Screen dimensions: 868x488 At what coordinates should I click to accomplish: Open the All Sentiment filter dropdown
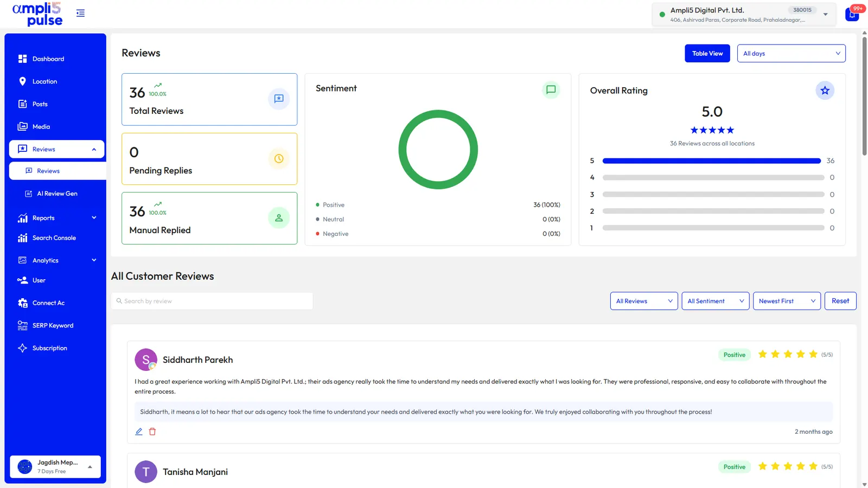pyautogui.click(x=715, y=301)
